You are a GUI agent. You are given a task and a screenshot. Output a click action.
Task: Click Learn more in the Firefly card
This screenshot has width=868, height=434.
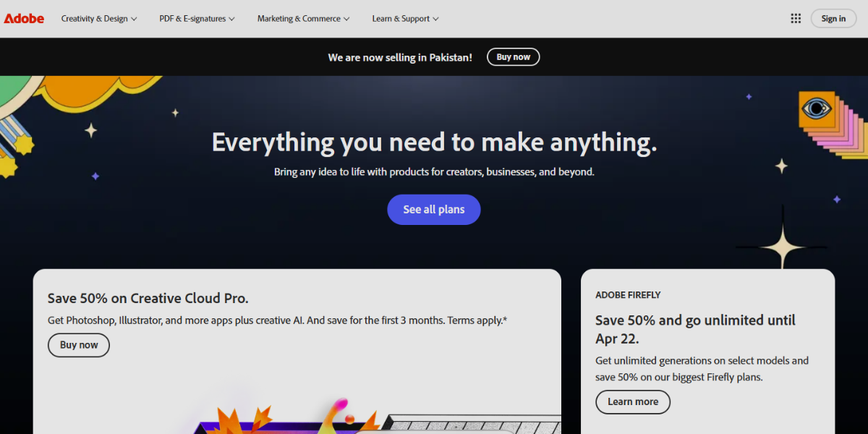633,402
